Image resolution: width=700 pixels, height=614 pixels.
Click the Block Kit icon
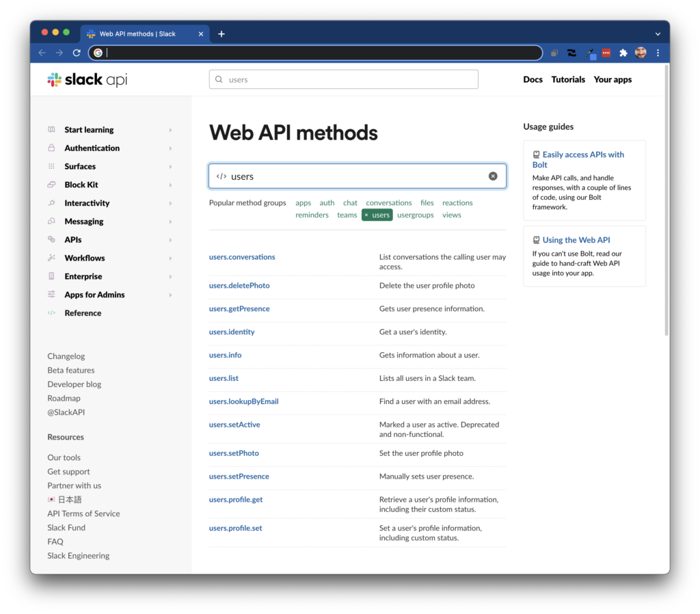pyautogui.click(x=51, y=185)
